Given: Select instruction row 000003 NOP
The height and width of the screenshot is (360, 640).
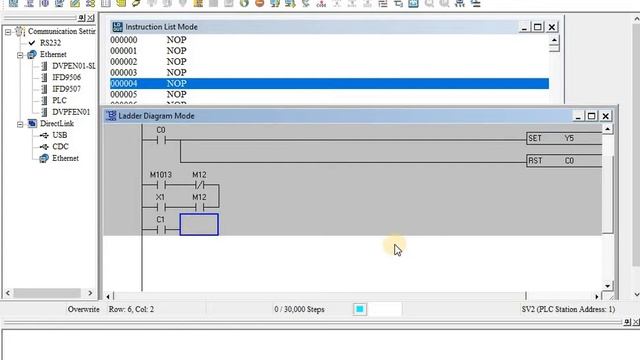Looking at the screenshot, I should coord(329,73).
